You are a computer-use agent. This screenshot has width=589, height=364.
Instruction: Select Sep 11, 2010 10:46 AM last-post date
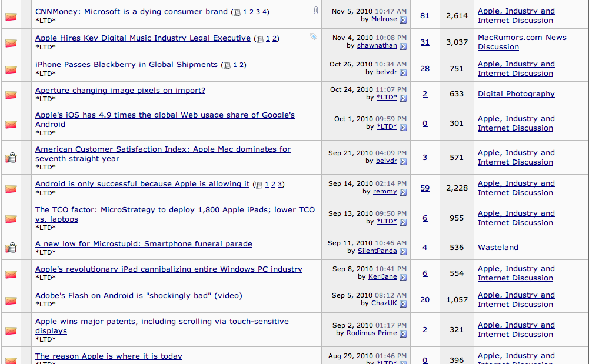(367, 243)
